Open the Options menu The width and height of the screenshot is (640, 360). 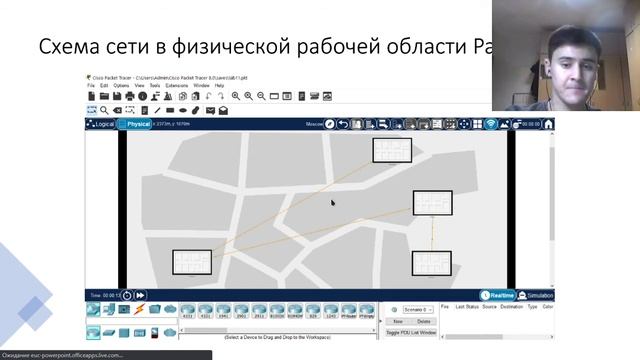coord(121,86)
